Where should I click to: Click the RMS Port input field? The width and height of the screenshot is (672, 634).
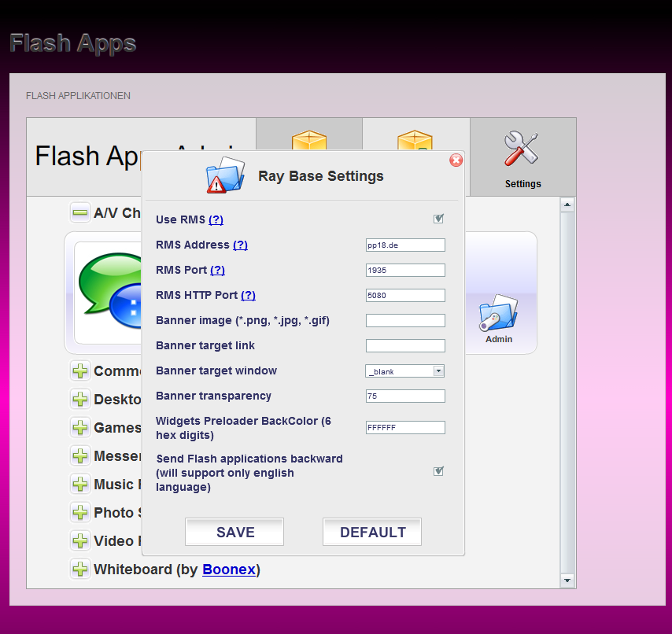point(405,270)
